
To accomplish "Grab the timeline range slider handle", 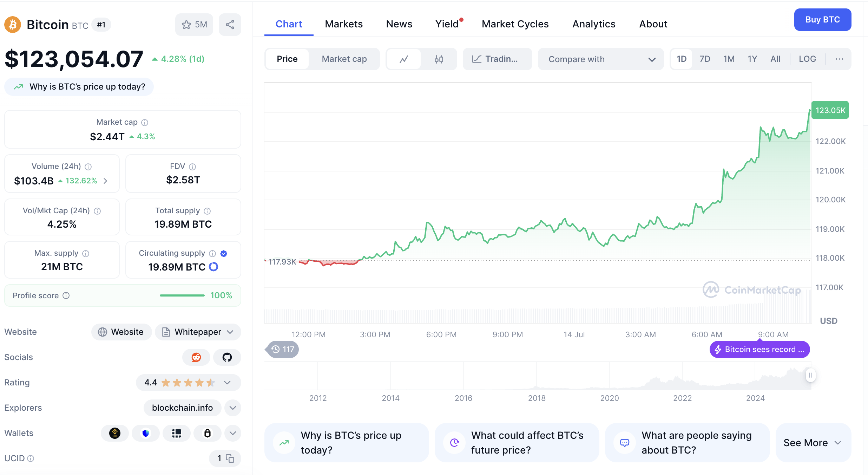I will 810,375.
